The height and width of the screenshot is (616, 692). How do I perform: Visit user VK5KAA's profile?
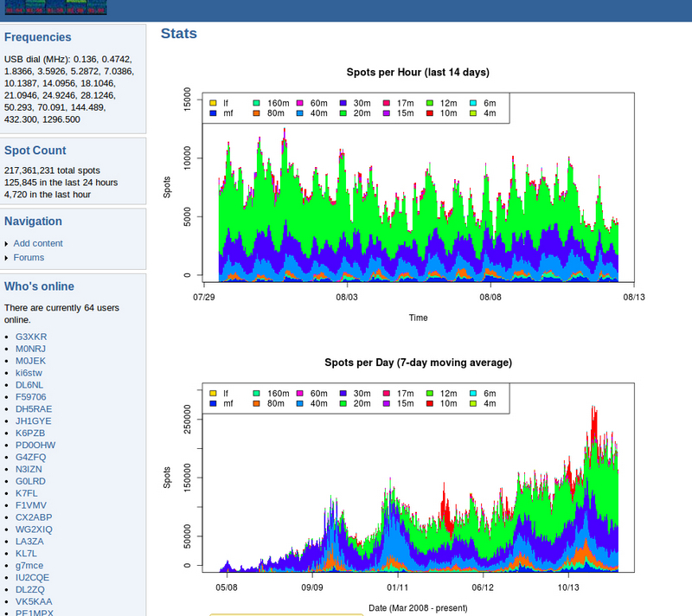[x=34, y=600]
